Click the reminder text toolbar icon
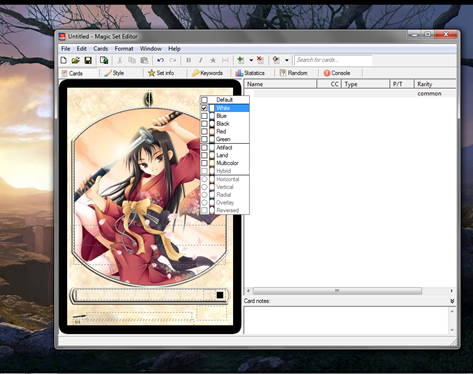Viewport: 473px width, 374px height. coord(225,60)
